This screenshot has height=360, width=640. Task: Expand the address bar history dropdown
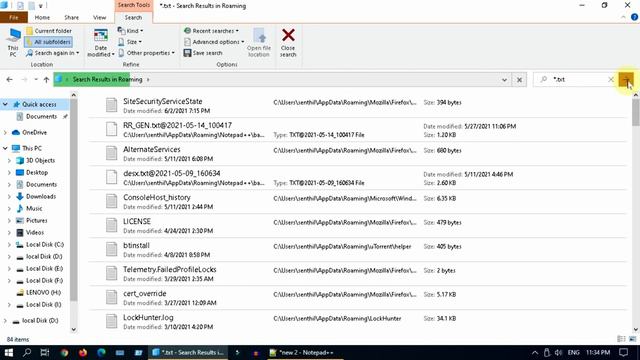[x=504, y=80]
